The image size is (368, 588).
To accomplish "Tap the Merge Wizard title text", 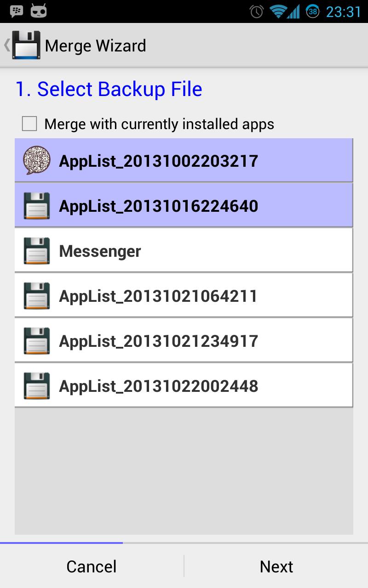I will (96, 45).
